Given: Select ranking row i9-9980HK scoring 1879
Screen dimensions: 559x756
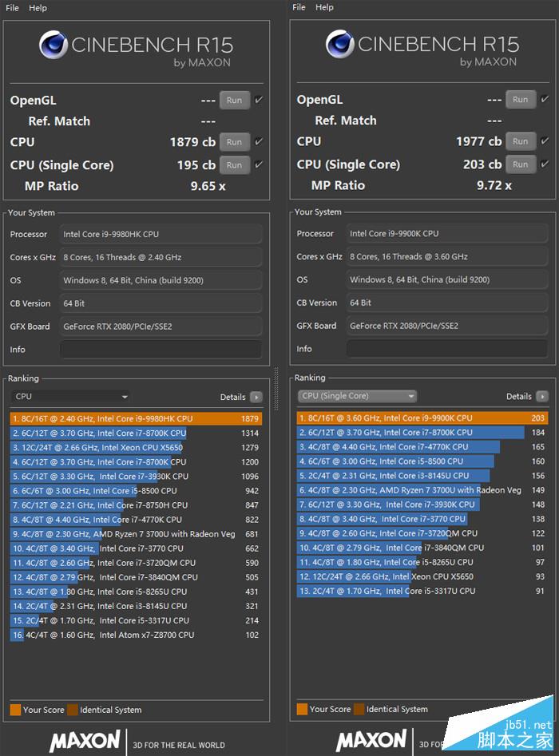Looking at the screenshot, I should [x=136, y=418].
